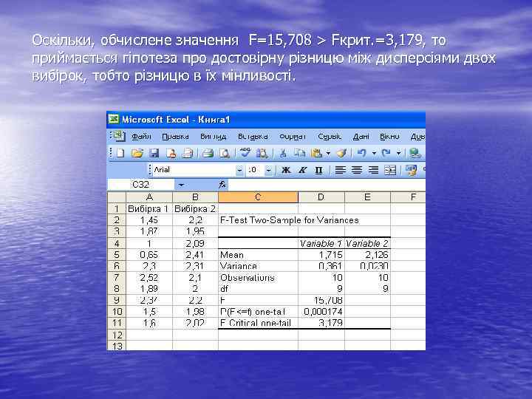Run the ABC spelling check icon
This screenshot has width=532, height=399.
tap(245, 153)
